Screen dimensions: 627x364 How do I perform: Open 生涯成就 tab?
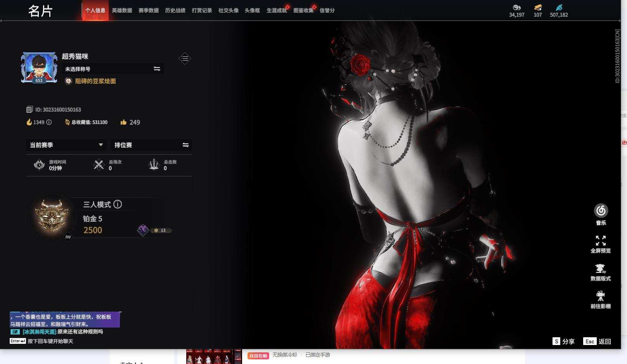277,10
